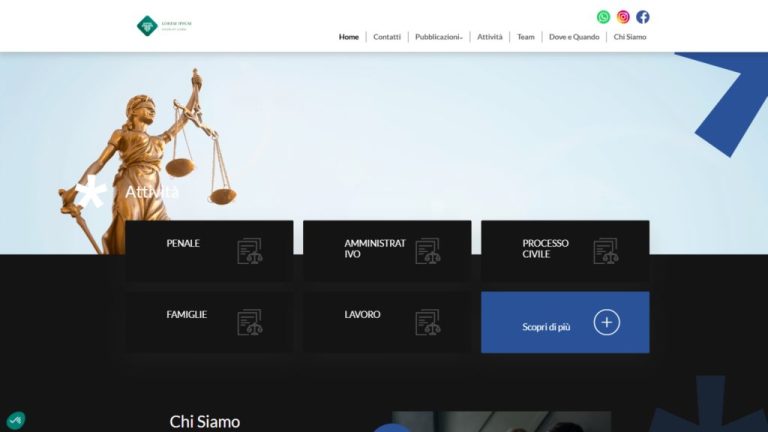Click the Scopri di più button
This screenshot has width=768, height=432.
tap(565, 322)
